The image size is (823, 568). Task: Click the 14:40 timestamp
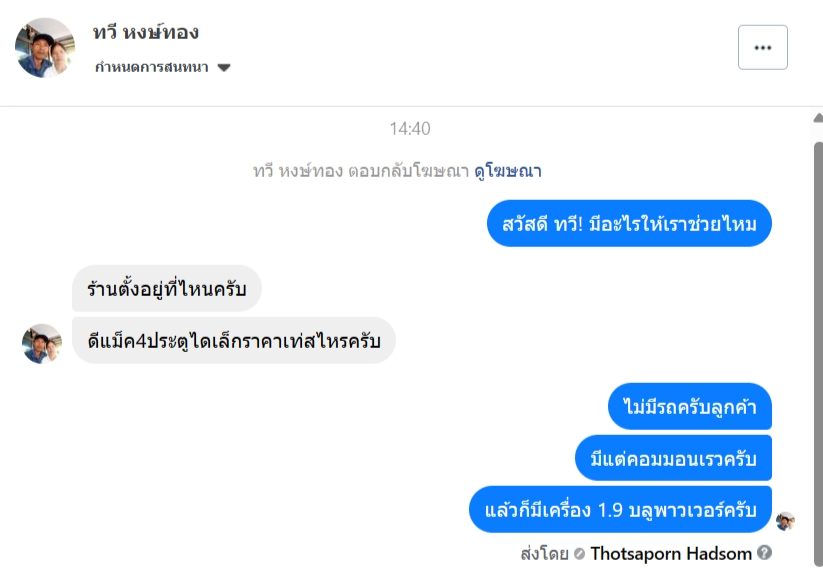[x=410, y=129]
